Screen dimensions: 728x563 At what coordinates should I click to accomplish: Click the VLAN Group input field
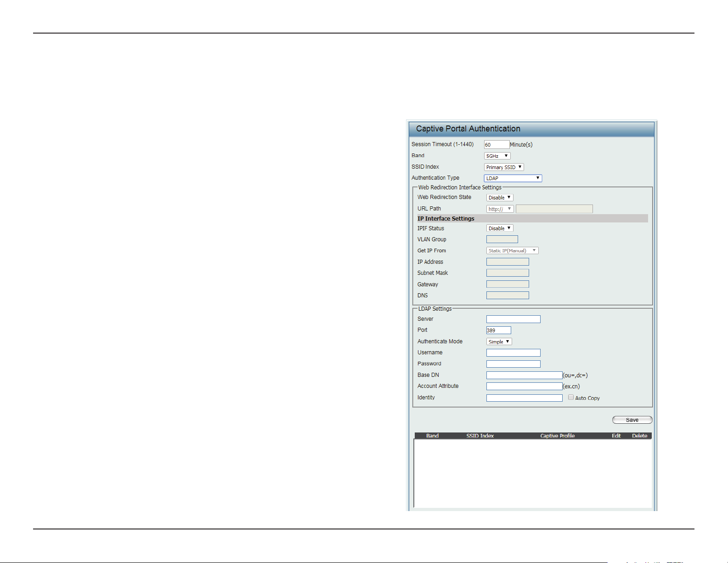pos(502,239)
